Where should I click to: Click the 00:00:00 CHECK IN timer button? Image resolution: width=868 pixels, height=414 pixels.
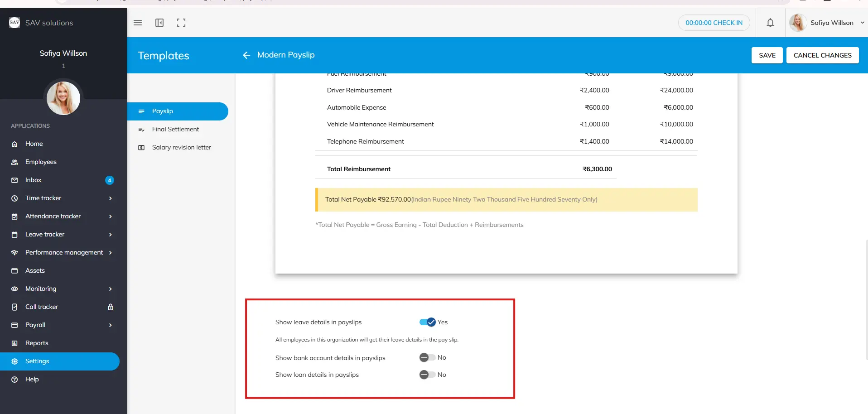point(714,23)
